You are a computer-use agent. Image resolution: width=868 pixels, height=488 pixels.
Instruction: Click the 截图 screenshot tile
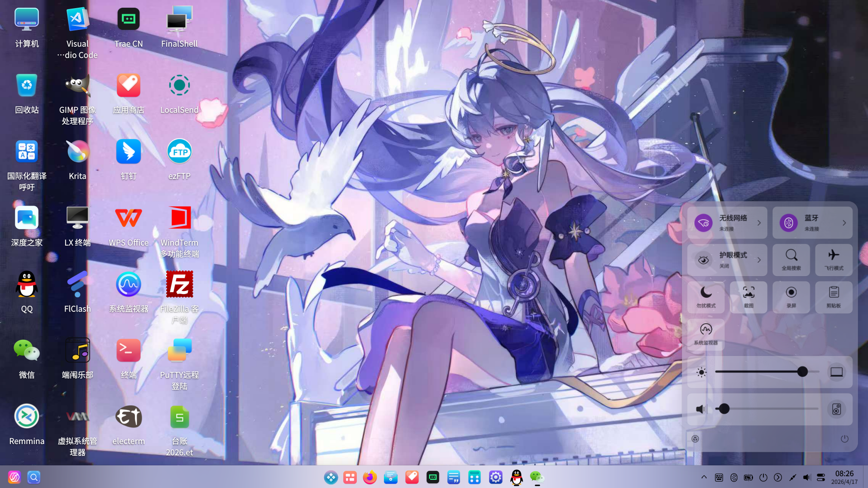click(748, 297)
